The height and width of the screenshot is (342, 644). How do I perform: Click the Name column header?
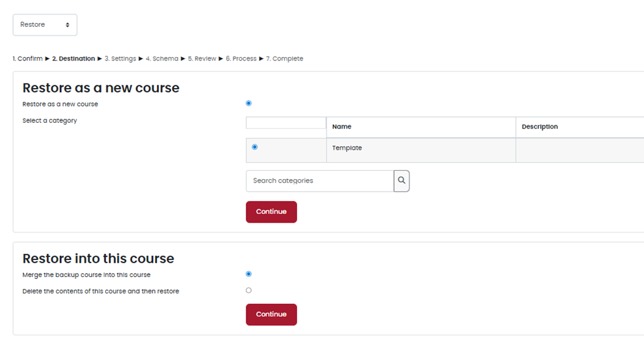(x=342, y=127)
